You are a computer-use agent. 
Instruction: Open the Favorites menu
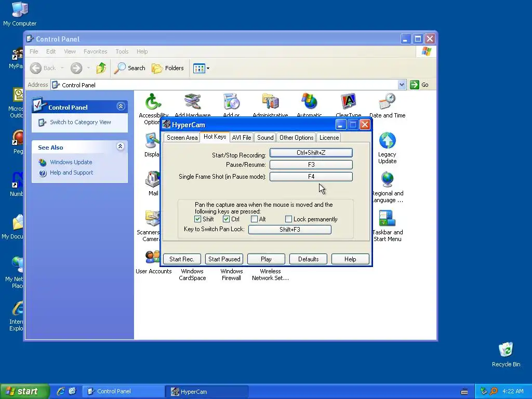point(96,51)
